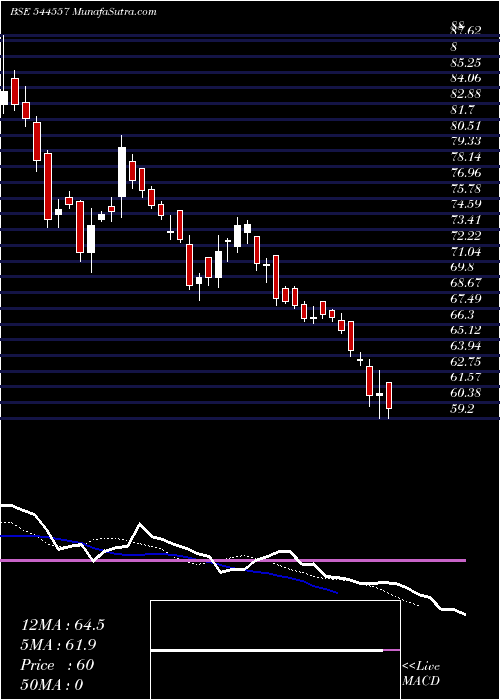
Task: Click the 76.96 price axis label
Action: 466,173
